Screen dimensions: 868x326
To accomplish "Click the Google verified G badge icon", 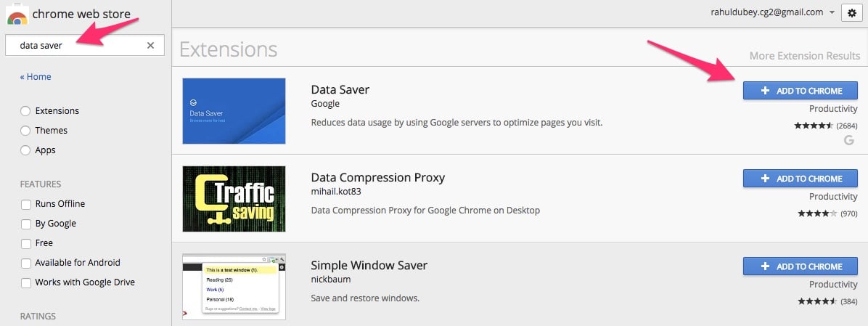I will point(848,141).
